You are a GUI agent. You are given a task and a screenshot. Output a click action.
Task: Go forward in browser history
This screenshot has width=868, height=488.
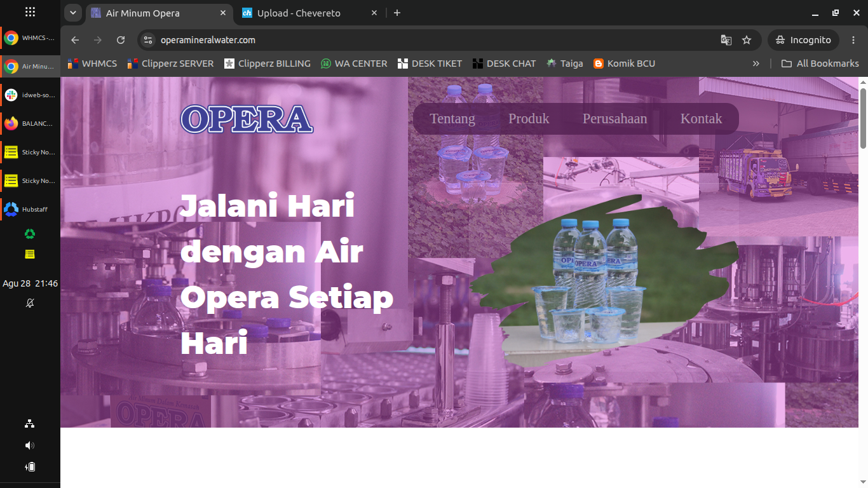(98, 40)
